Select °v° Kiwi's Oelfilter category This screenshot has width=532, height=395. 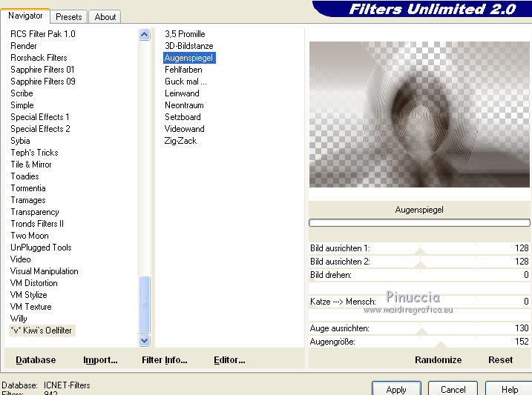tap(42, 331)
